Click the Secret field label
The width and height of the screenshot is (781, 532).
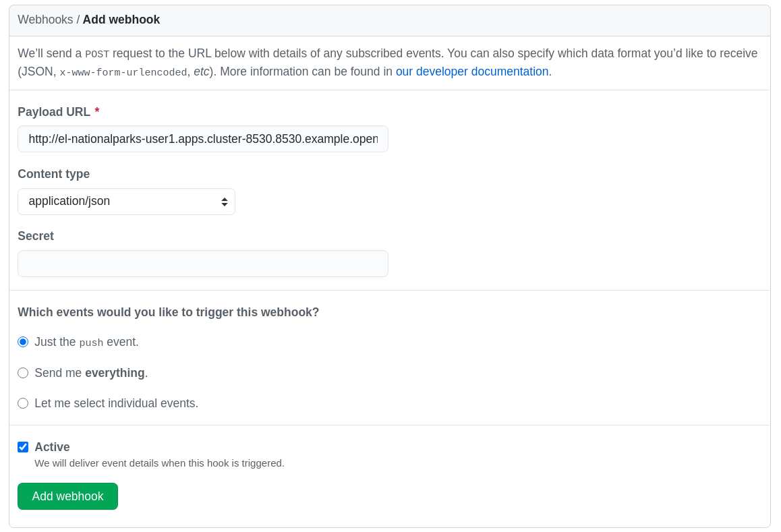point(36,236)
